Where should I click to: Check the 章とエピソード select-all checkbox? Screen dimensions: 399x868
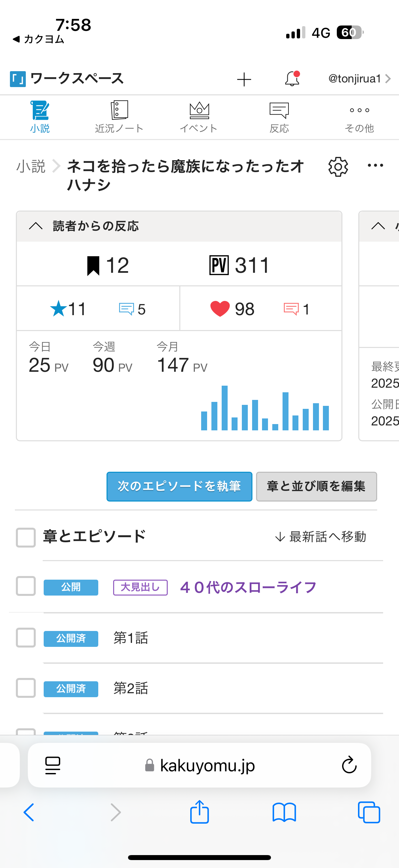tap(25, 537)
